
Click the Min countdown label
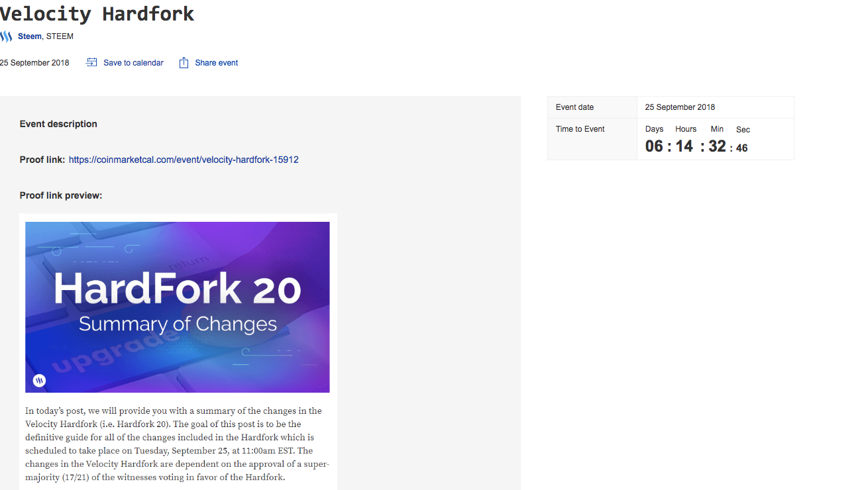pyautogui.click(x=717, y=129)
